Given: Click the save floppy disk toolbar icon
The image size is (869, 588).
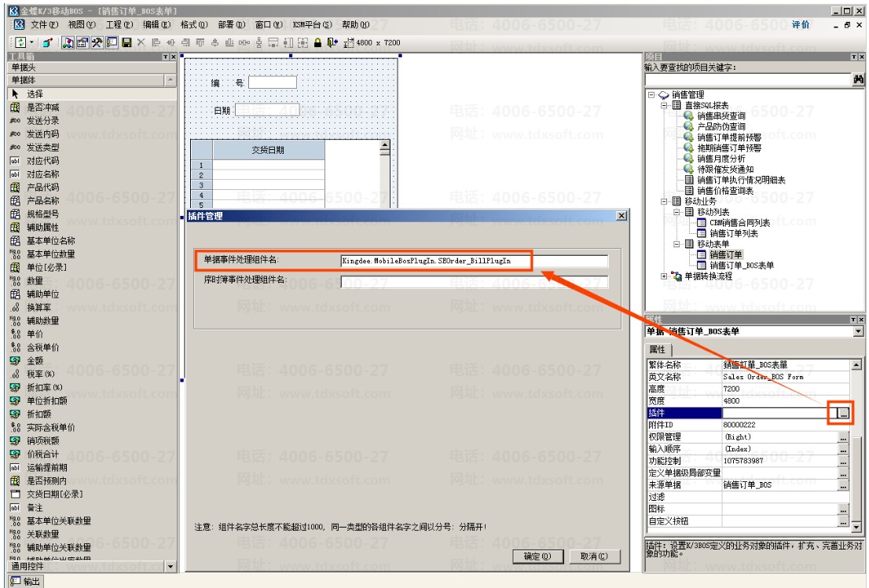Looking at the screenshot, I should [127, 42].
